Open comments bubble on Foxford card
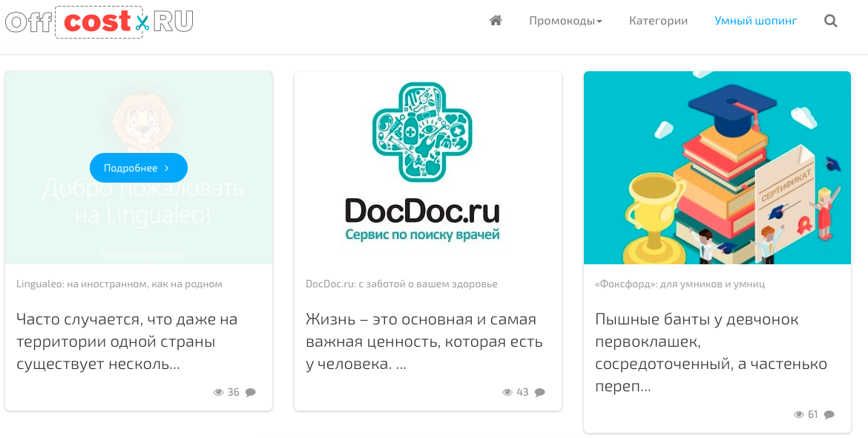Image resolution: width=868 pixels, height=438 pixels. pyautogui.click(x=829, y=414)
